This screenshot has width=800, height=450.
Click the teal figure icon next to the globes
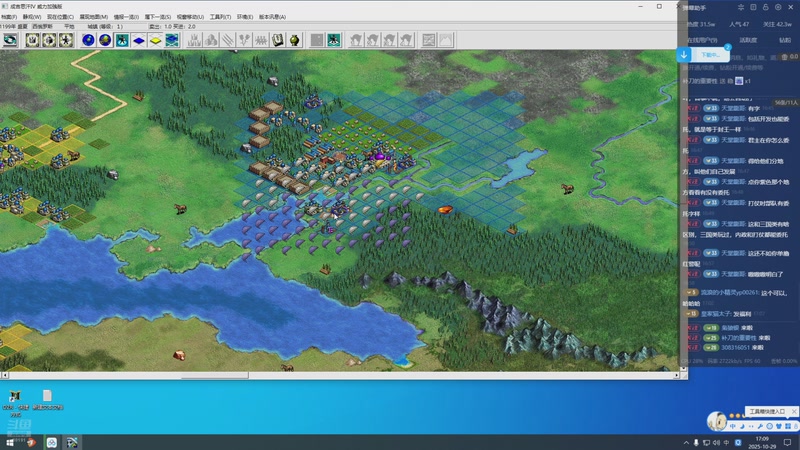[122, 40]
